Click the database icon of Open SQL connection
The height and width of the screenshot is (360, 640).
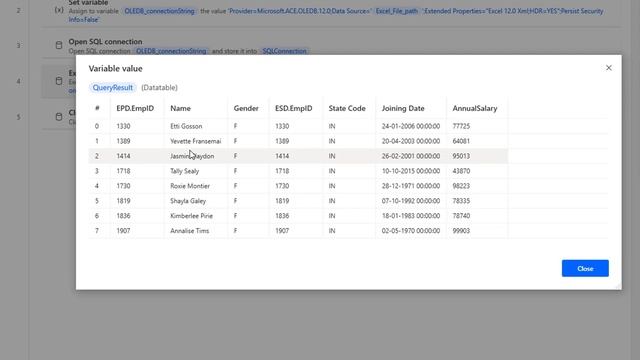pyautogui.click(x=59, y=45)
